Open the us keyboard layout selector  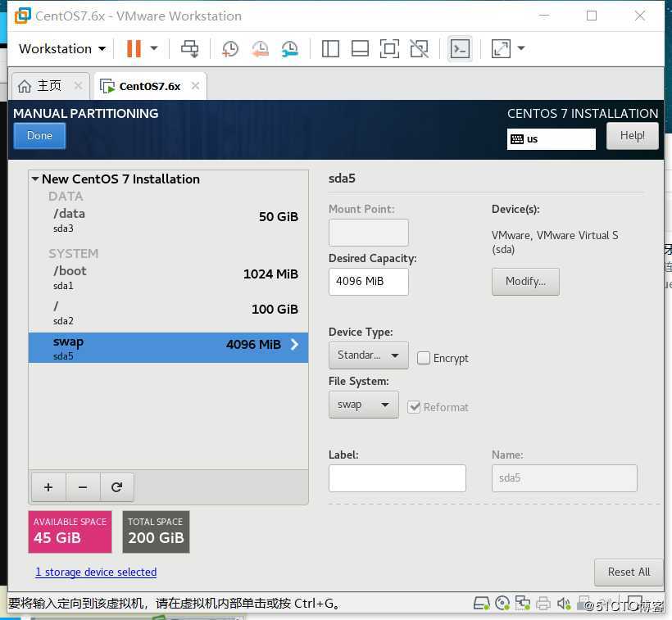click(552, 139)
